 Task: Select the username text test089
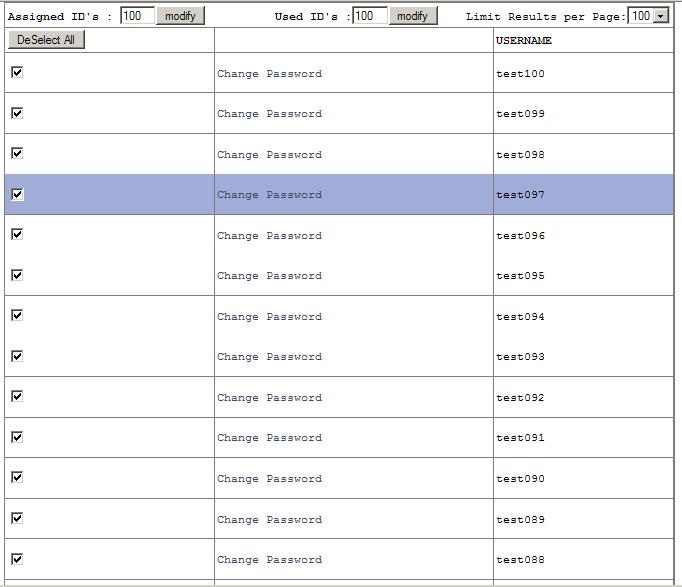520,519
